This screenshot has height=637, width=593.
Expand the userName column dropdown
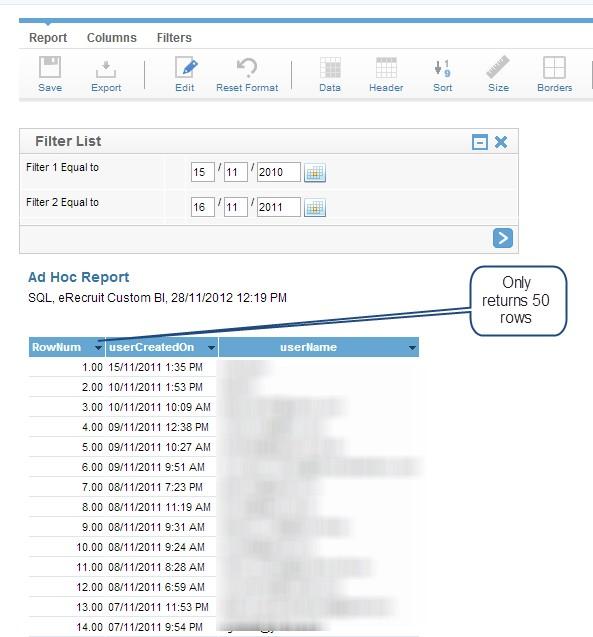tap(412, 348)
